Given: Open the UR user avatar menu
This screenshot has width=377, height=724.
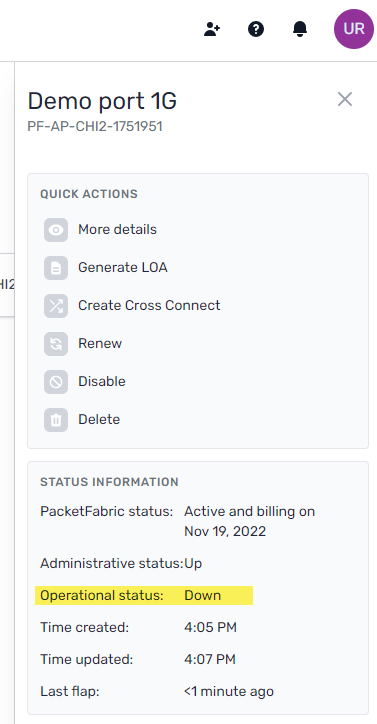Looking at the screenshot, I should click(354, 29).
